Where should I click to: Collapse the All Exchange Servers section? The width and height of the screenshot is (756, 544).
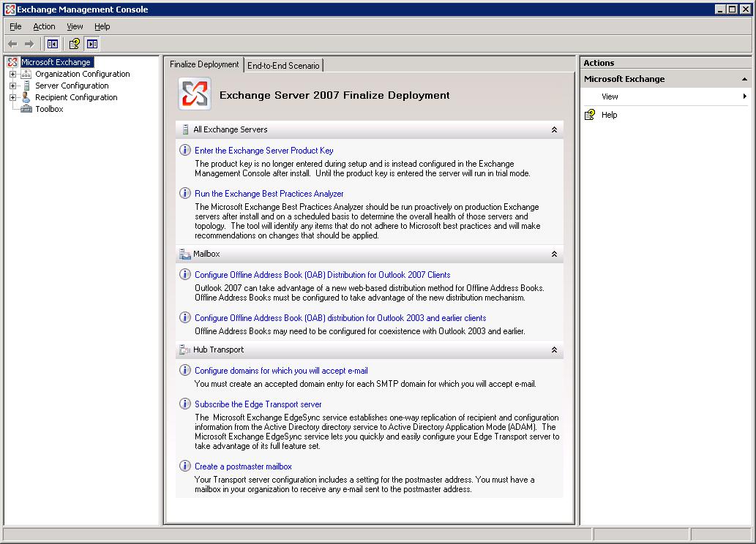555,129
